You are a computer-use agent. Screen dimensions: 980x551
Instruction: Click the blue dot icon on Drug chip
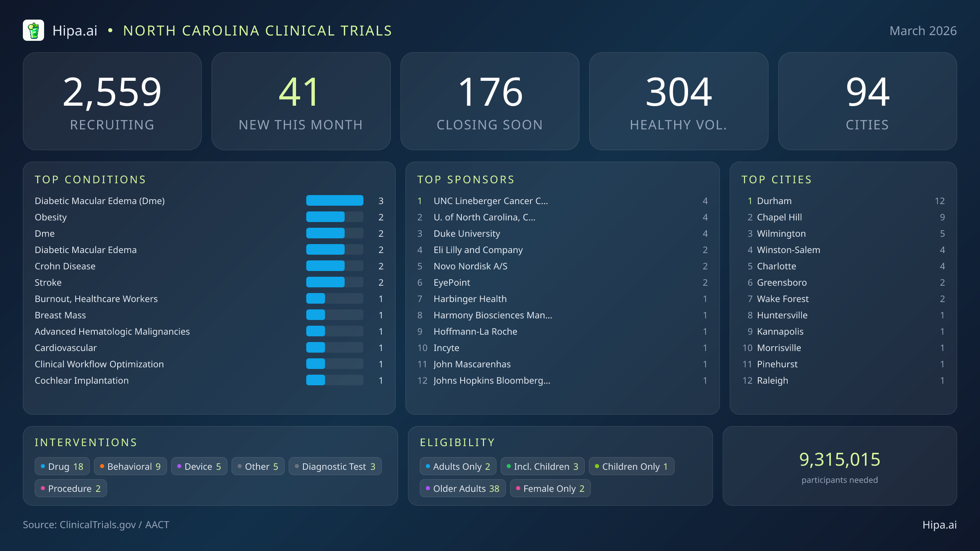tap(42, 466)
